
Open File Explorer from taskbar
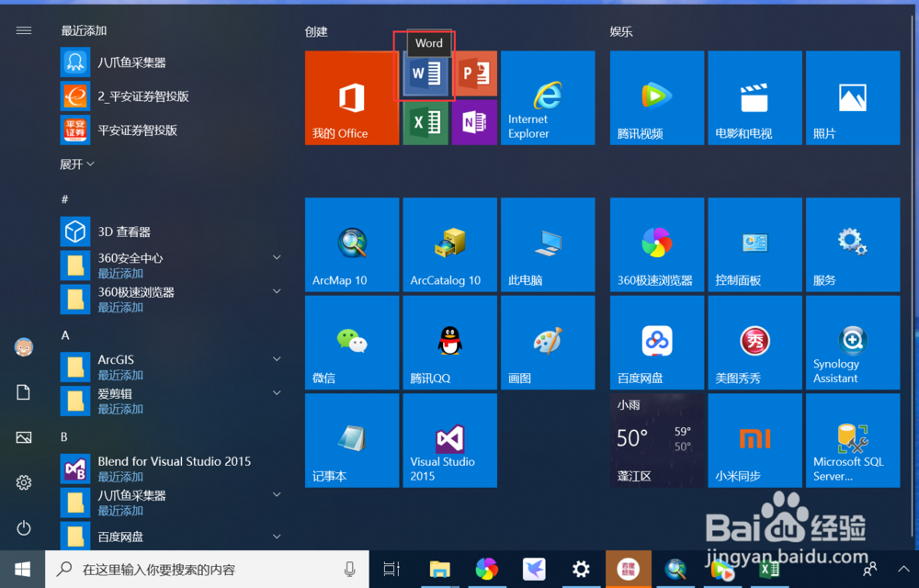(439, 569)
